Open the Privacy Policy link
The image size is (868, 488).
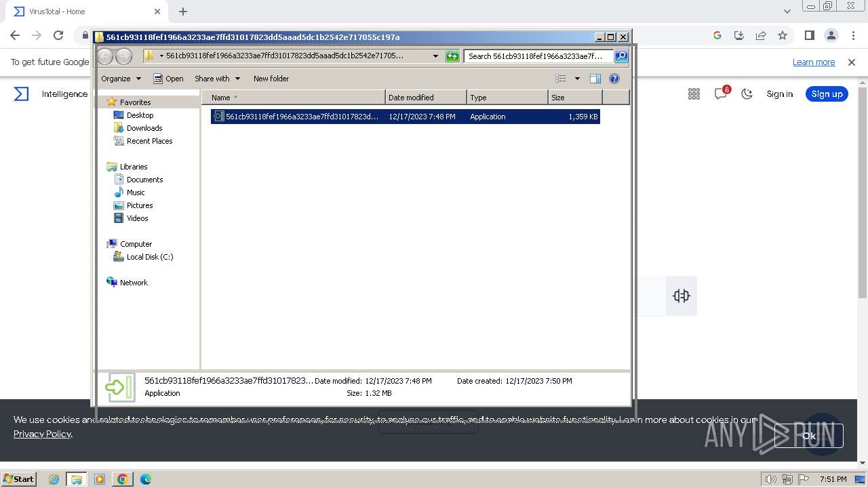[x=42, y=434]
